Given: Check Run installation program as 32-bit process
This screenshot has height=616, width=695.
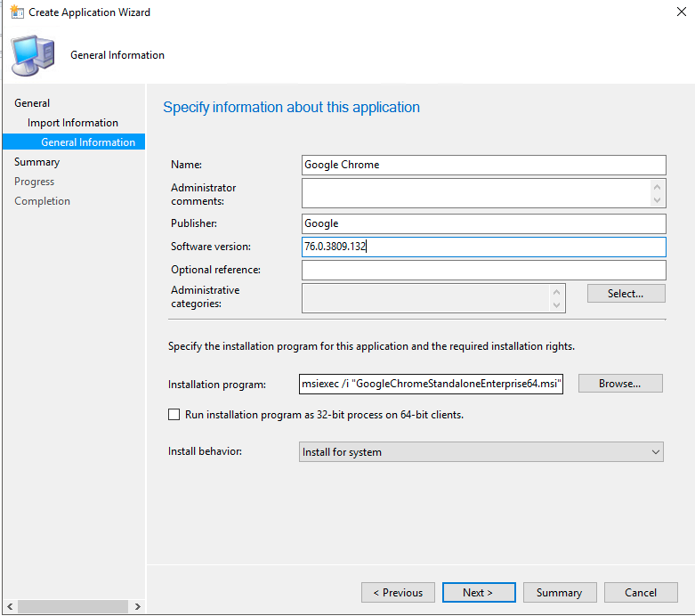Looking at the screenshot, I should point(174,415).
